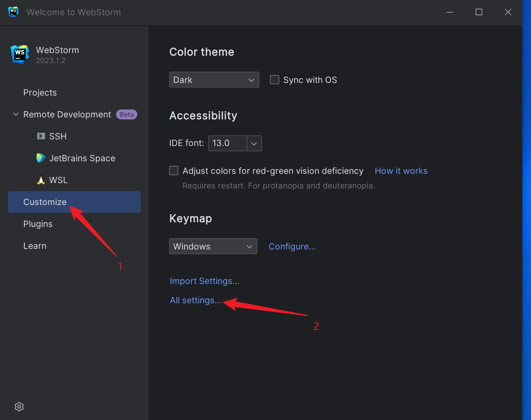
Task: Click the Color theme heading
Action: (202, 52)
